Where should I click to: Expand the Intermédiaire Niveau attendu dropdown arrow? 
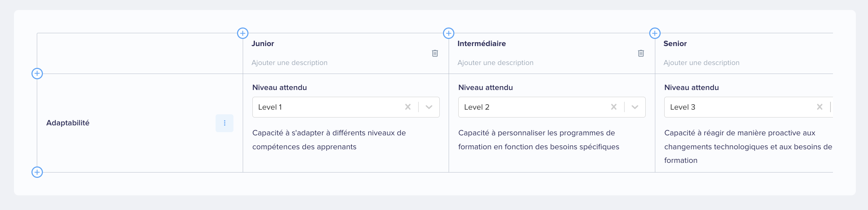tap(635, 107)
